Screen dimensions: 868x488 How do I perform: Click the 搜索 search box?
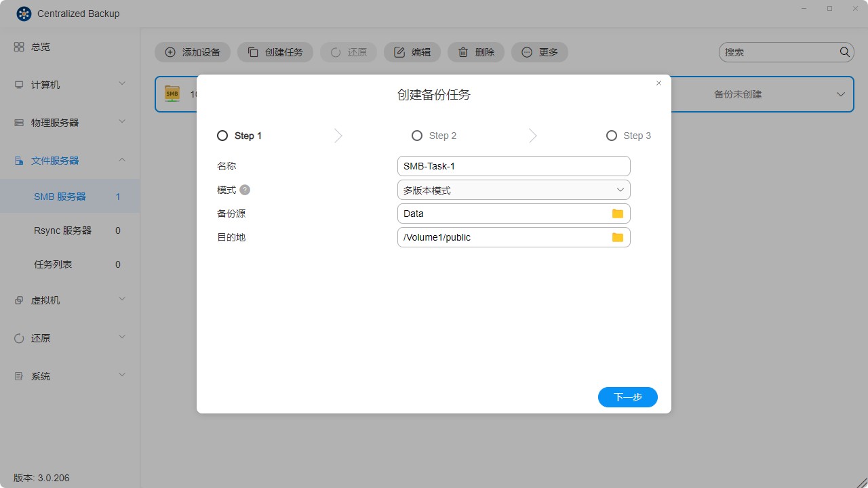point(780,52)
